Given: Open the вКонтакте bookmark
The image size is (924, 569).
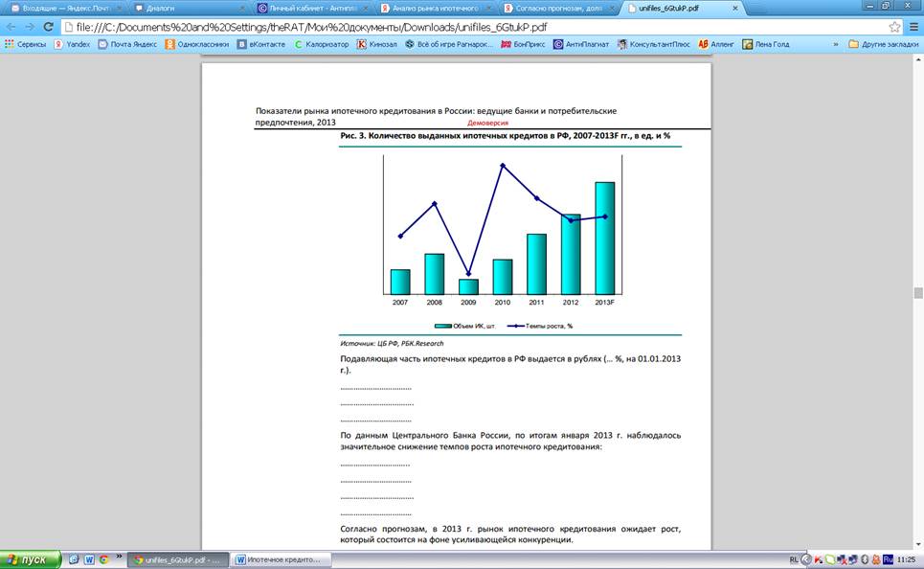Looking at the screenshot, I should pos(261,44).
